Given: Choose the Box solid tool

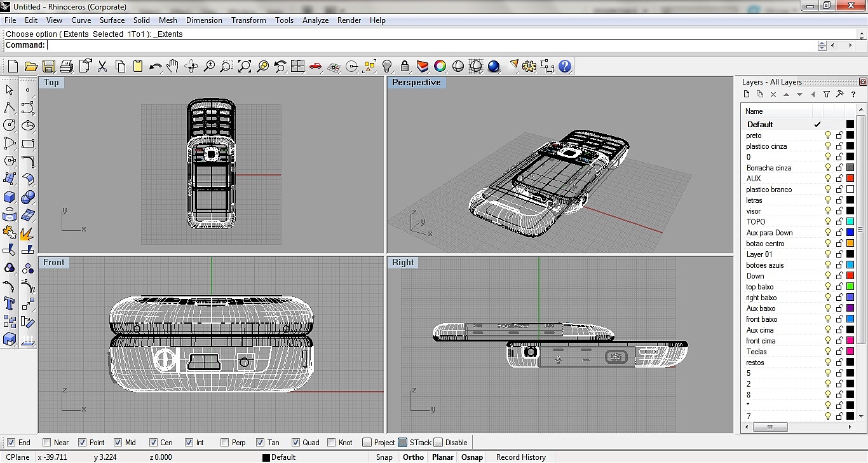Looking at the screenshot, I should click(x=10, y=197).
